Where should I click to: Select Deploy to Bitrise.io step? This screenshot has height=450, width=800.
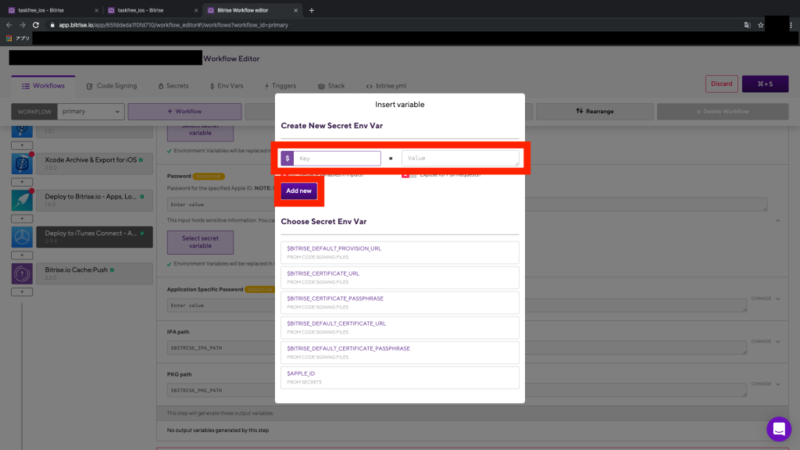coord(94,200)
